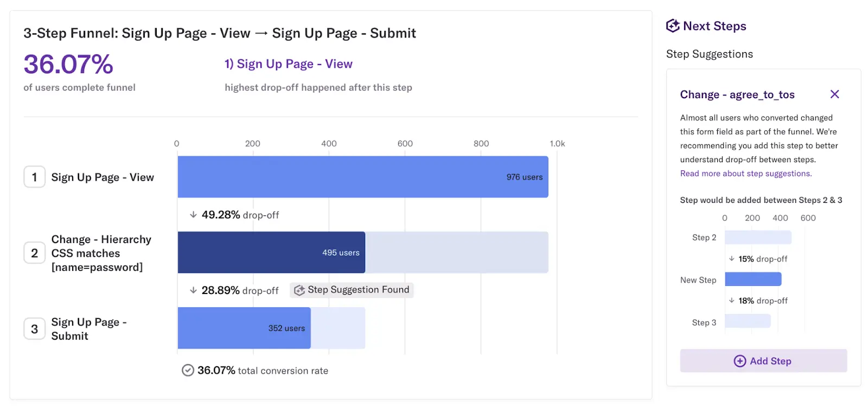The image size is (868, 408).
Task: Click the Add Step button
Action: point(763,361)
